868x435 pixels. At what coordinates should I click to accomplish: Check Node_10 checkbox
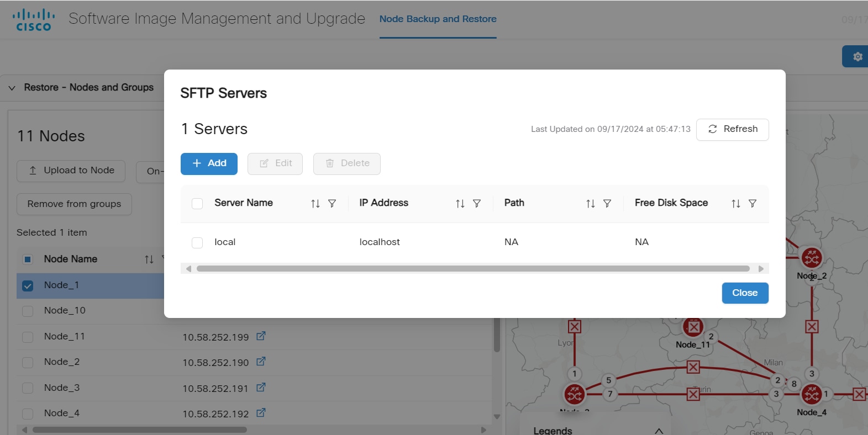(x=28, y=311)
